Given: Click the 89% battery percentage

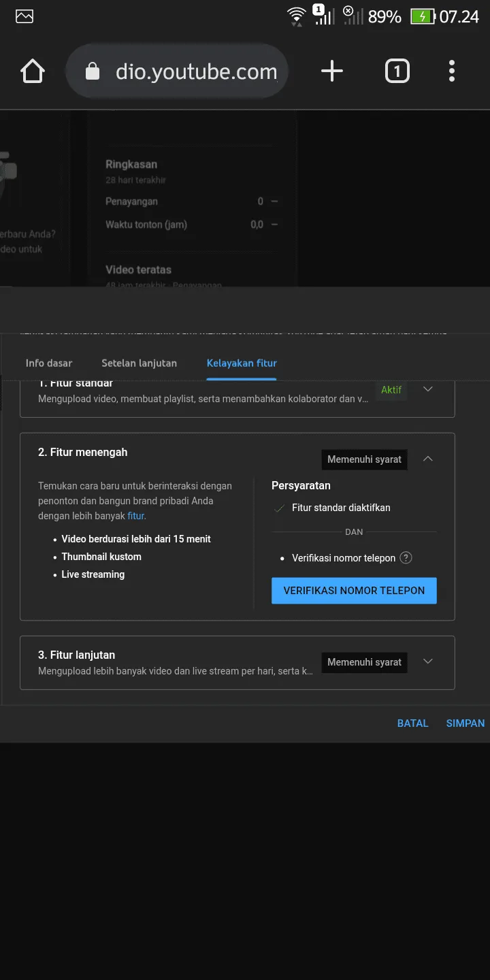Looking at the screenshot, I should 385,16.
